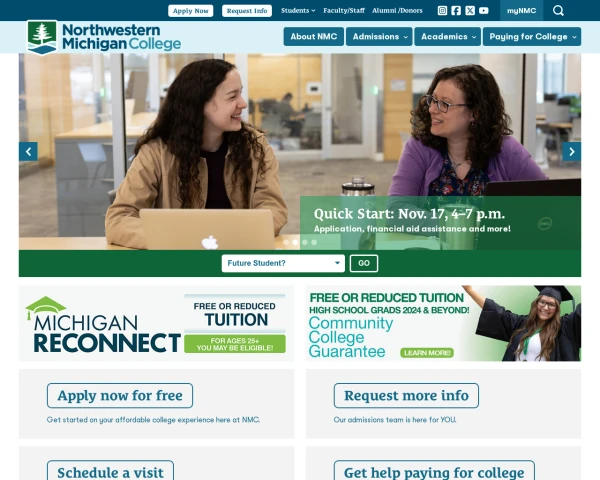Select the third carousel indicator dot
This screenshot has width=600, height=480.
point(305,242)
